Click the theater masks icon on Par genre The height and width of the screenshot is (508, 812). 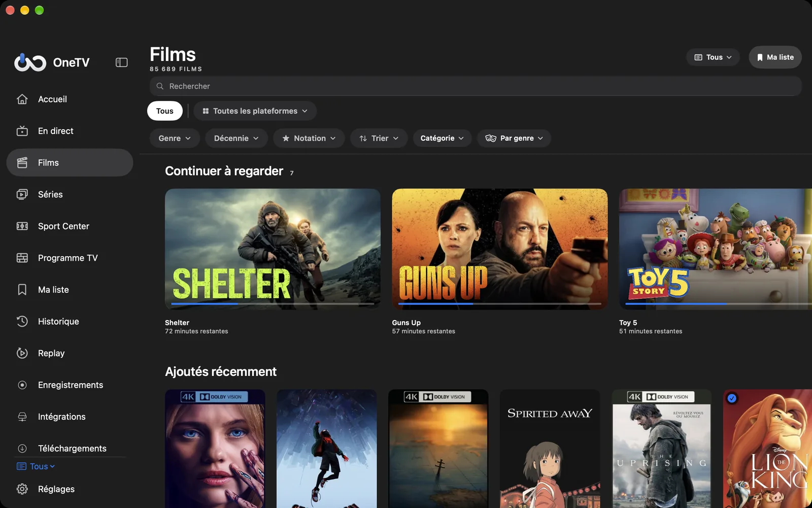(491, 138)
